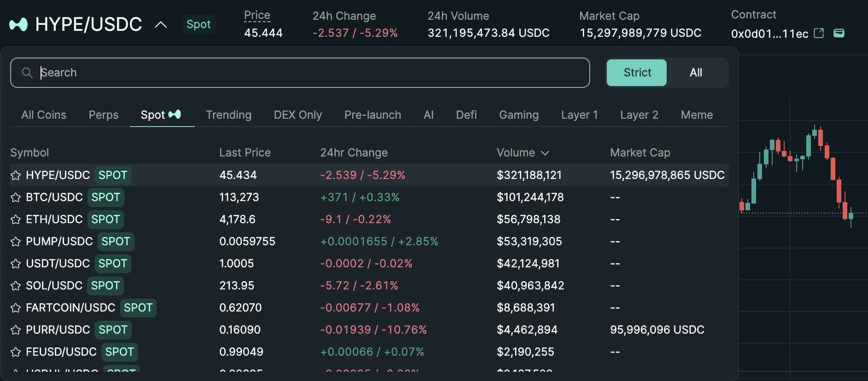Add PURR/USDC to favorites with star

pyautogui.click(x=16, y=330)
